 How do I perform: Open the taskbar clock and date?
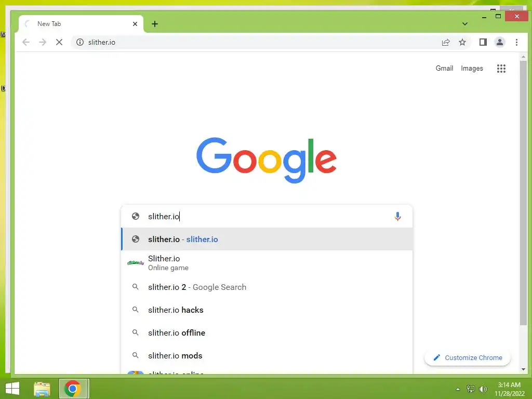pos(509,389)
